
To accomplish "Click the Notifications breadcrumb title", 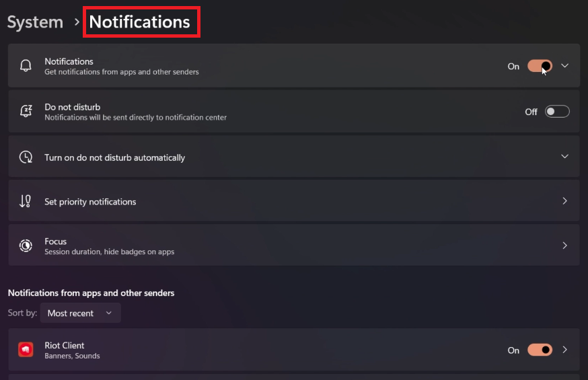I will pyautogui.click(x=140, y=22).
